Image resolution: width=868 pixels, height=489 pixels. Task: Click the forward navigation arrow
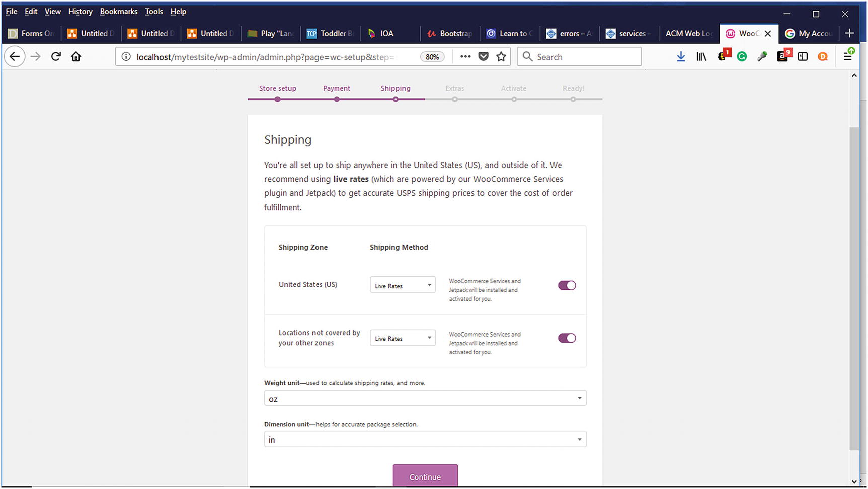coord(35,57)
